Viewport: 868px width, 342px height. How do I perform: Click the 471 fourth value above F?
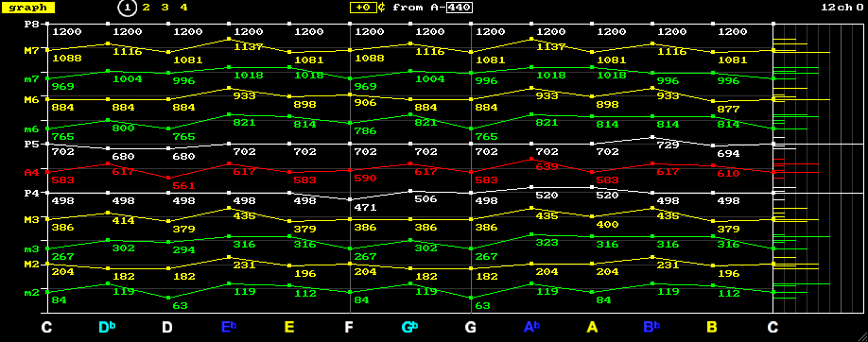365,208
